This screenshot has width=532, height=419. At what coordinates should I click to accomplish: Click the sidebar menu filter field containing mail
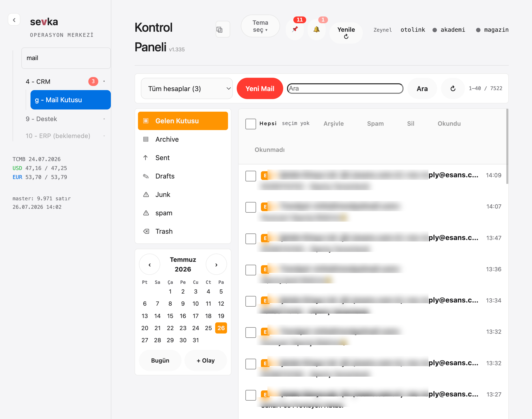(66, 58)
